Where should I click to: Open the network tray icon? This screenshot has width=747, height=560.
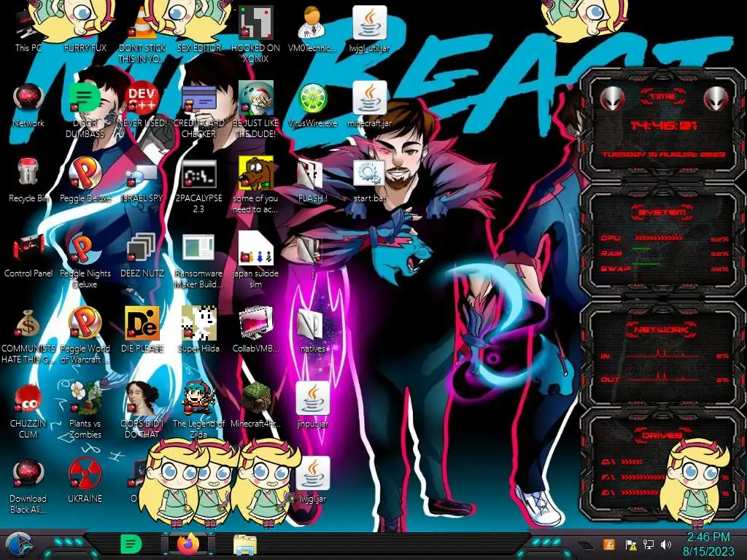pyautogui.click(x=649, y=545)
